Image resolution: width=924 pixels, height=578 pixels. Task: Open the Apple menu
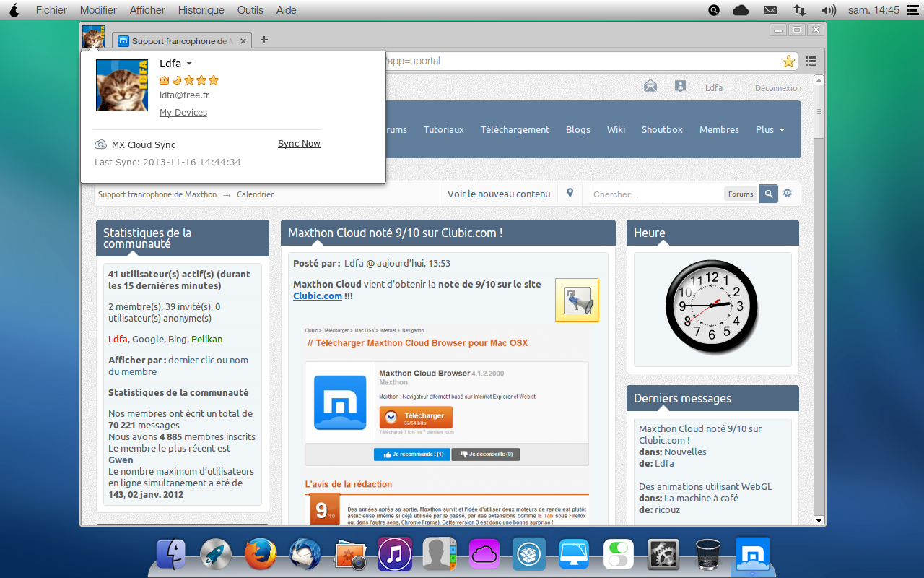pyautogui.click(x=14, y=10)
